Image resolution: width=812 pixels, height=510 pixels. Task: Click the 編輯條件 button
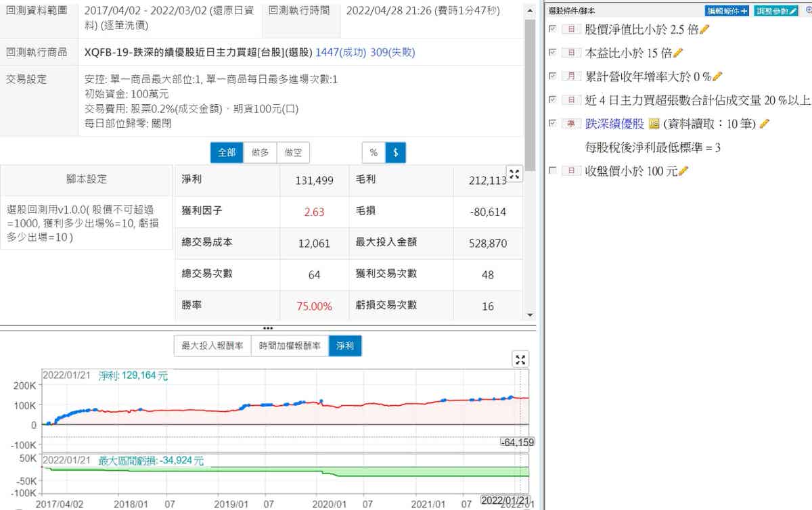pyautogui.click(x=727, y=11)
